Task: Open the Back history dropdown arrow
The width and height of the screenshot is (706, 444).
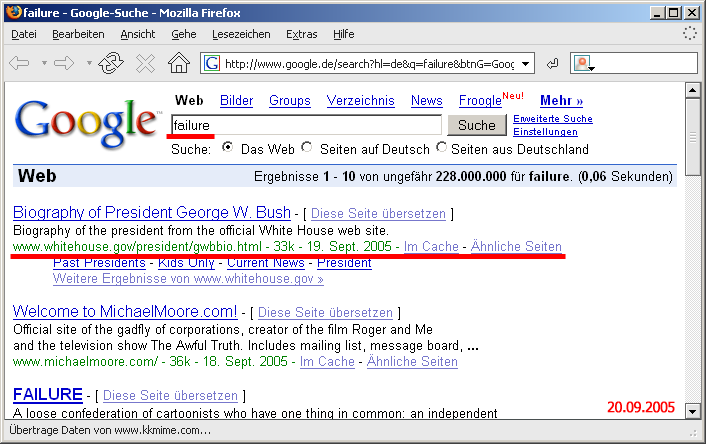Action: pos(44,63)
